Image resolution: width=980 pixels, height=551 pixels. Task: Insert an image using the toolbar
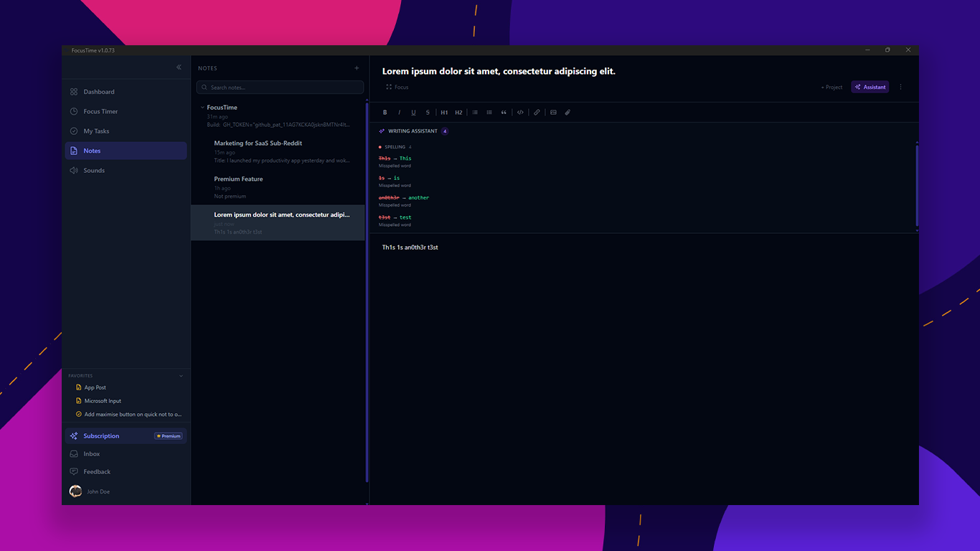pos(553,113)
